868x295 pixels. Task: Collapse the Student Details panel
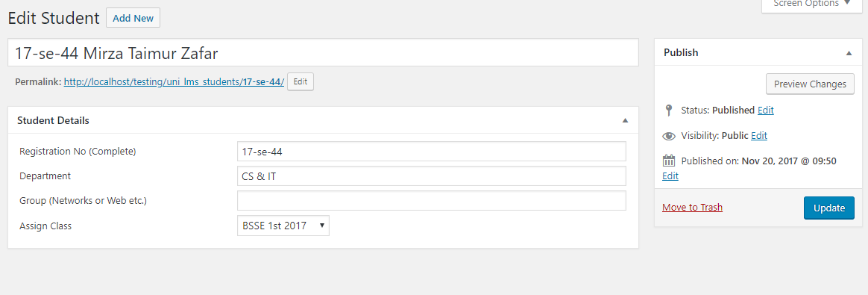click(x=625, y=120)
